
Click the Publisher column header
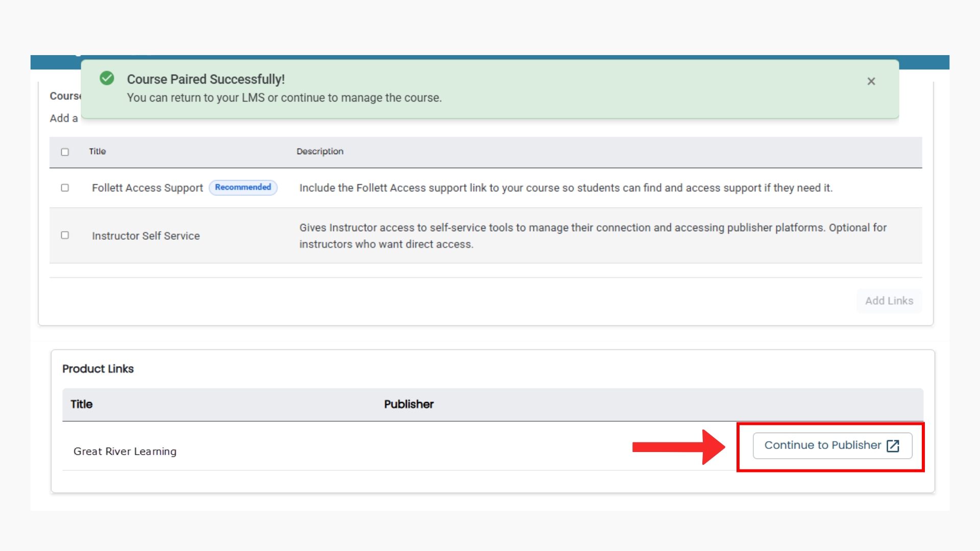coord(409,404)
